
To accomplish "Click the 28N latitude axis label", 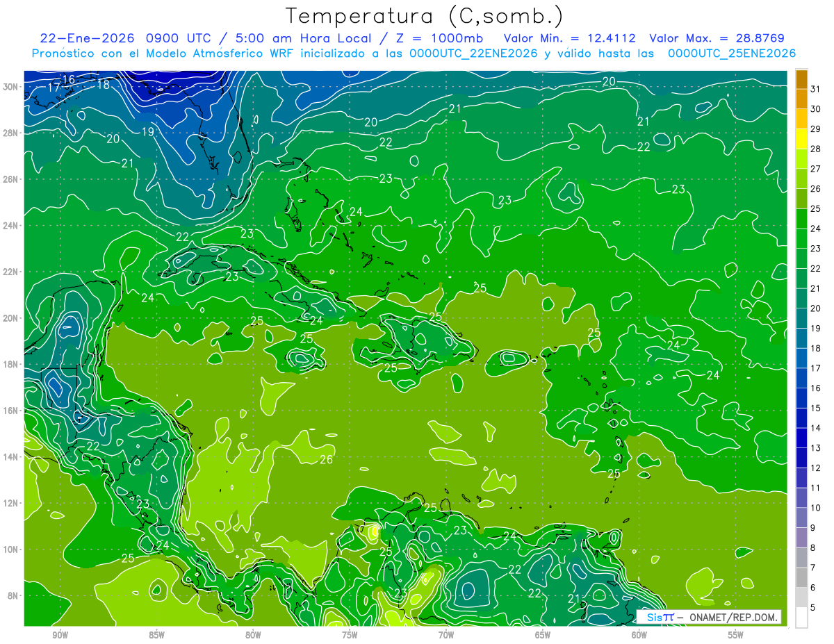I will coord(11,133).
